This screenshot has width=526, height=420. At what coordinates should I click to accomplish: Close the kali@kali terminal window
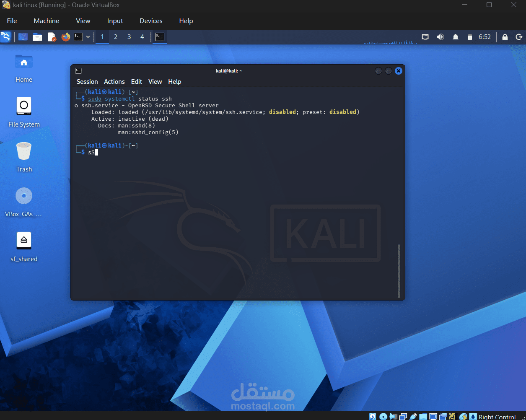point(399,71)
